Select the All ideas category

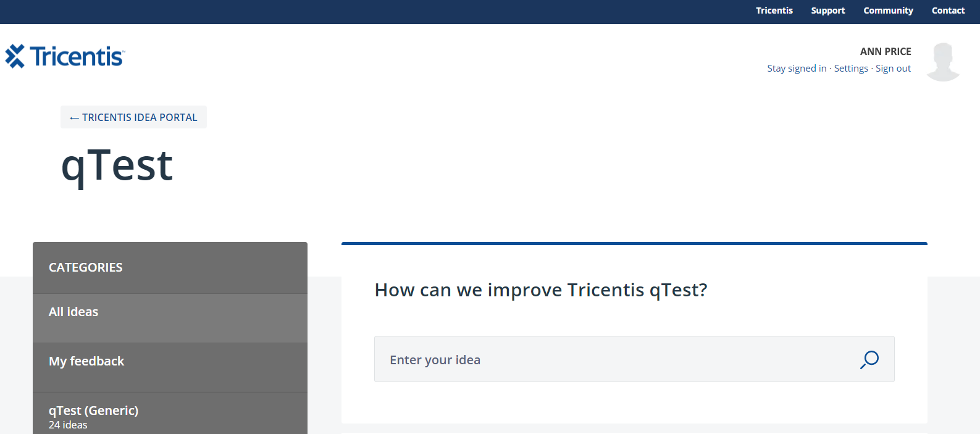pyautogui.click(x=73, y=312)
